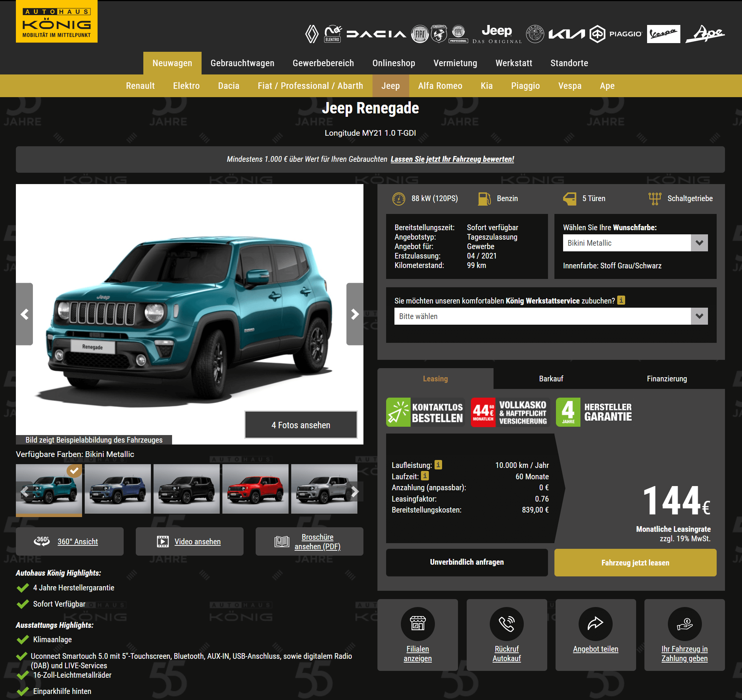
Task: Select Elektro in the brand submenu
Action: coord(186,86)
